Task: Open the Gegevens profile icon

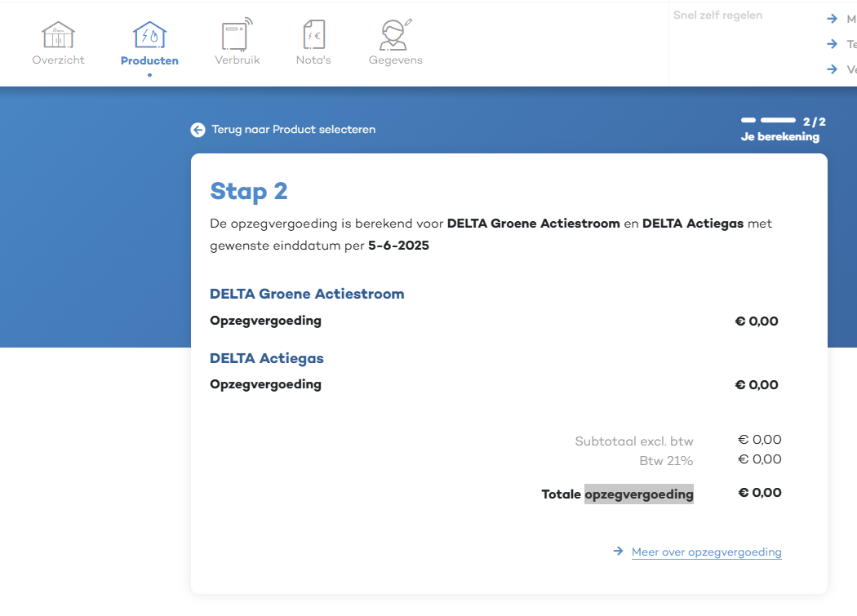Action: click(x=395, y=34)
